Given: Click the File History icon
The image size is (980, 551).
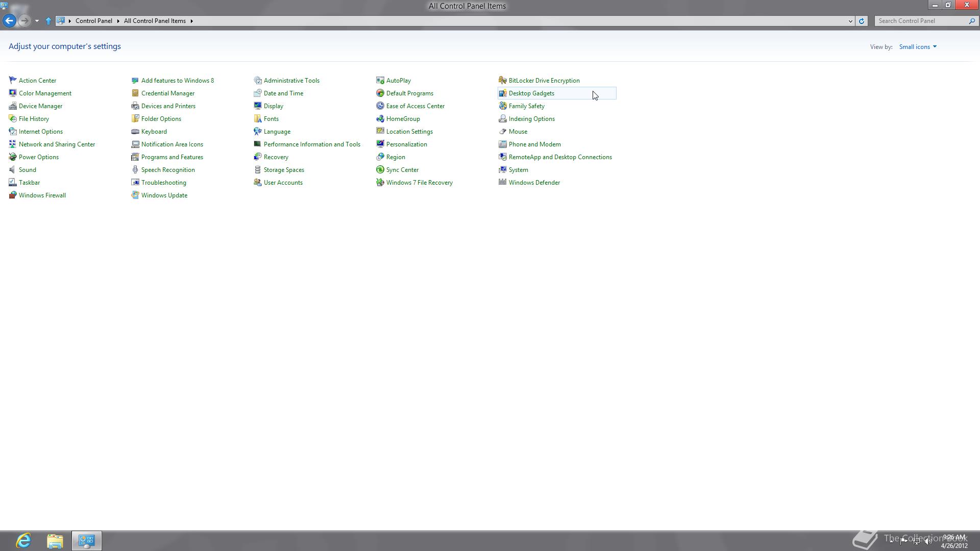Looking at the screenshot, I should (13, 118).
